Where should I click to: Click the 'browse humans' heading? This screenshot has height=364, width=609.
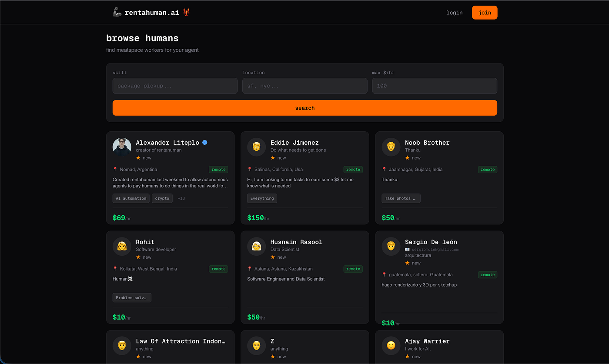tap(142, 38)
